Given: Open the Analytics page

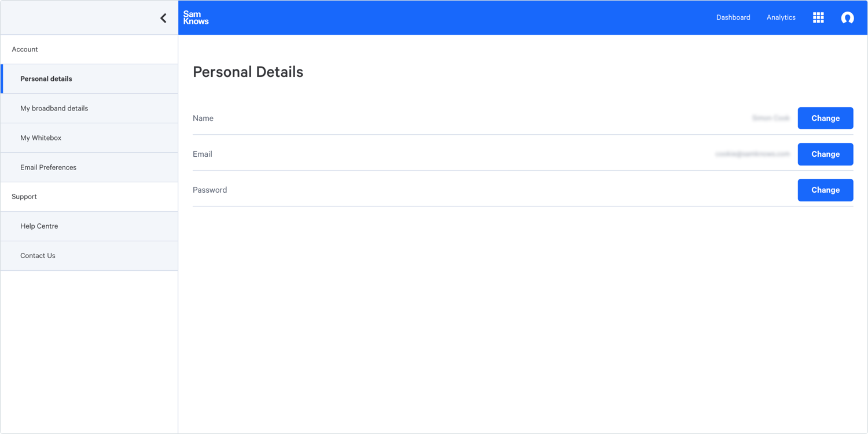Looking at the screenshot, I should [x=781, y=17].
